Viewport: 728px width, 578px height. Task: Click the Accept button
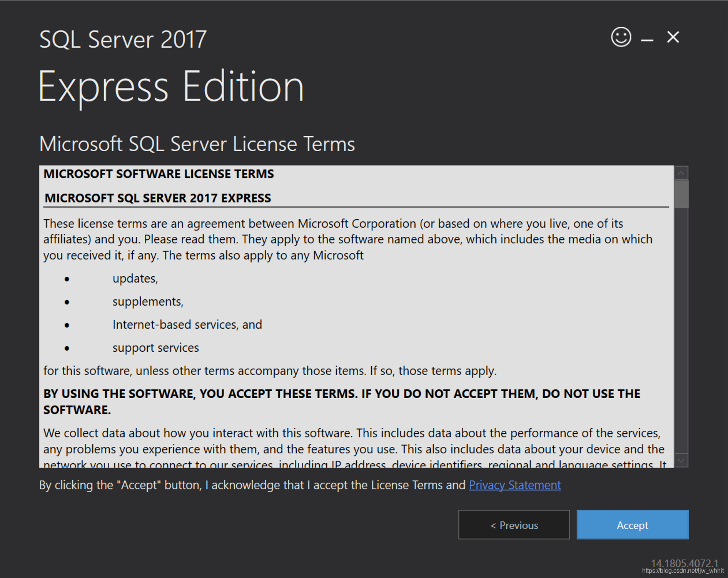[632, 525]
